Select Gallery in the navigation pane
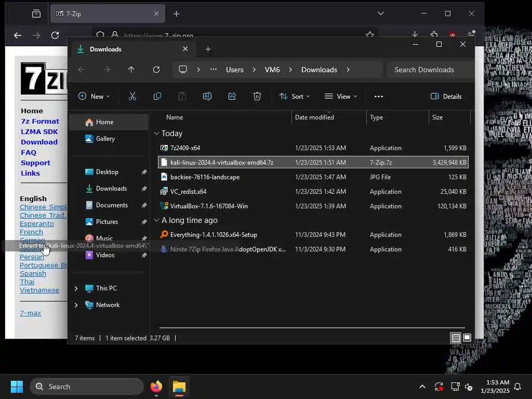The height and width of the screenshot is (399, 532). pos(109,138)
